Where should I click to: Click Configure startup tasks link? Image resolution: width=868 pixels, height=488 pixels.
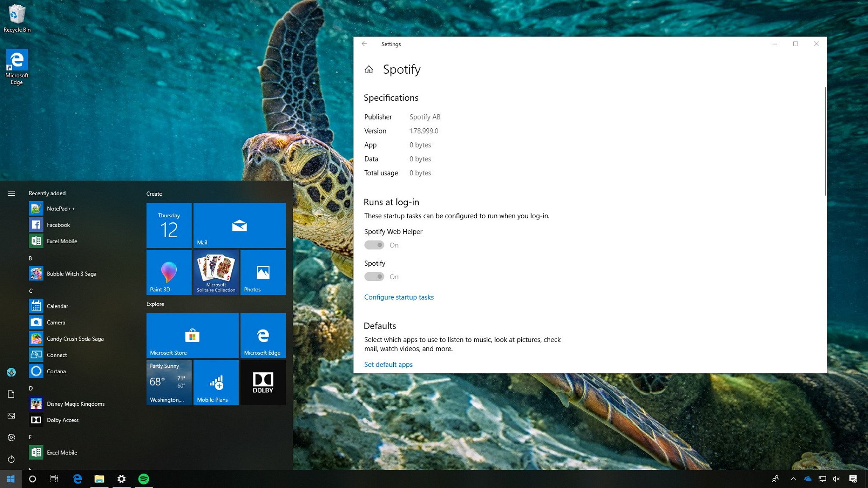(x=399, y=297)
